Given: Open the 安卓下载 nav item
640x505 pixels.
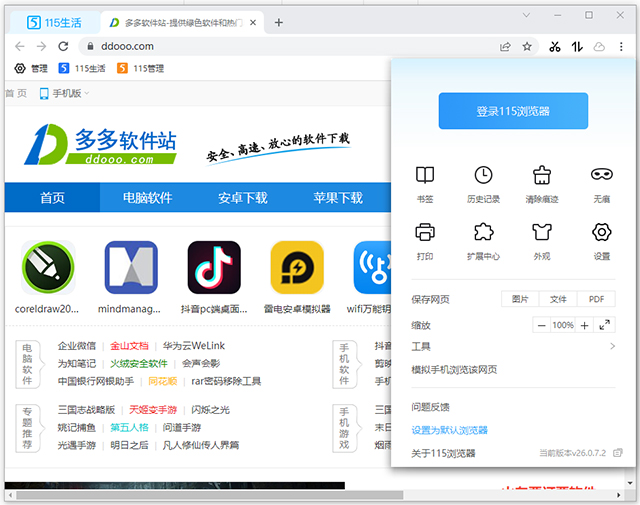Looking at the screenshot, I should (242, 198).
